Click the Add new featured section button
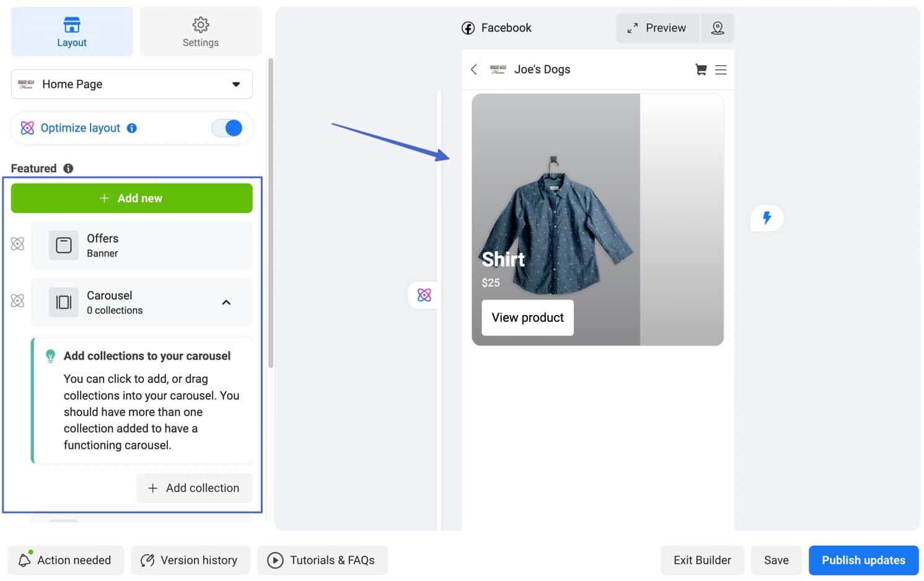The image size is (924, 581). point(131,198)
